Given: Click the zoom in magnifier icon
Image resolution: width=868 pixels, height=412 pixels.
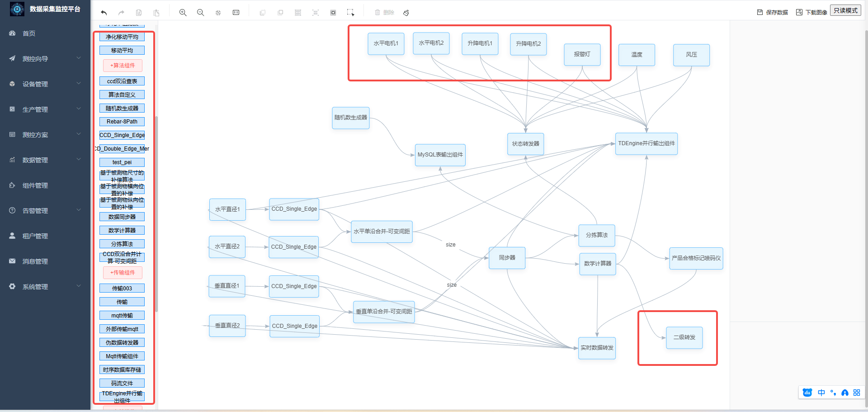Looking at the screenshot, I should (183, 13).
